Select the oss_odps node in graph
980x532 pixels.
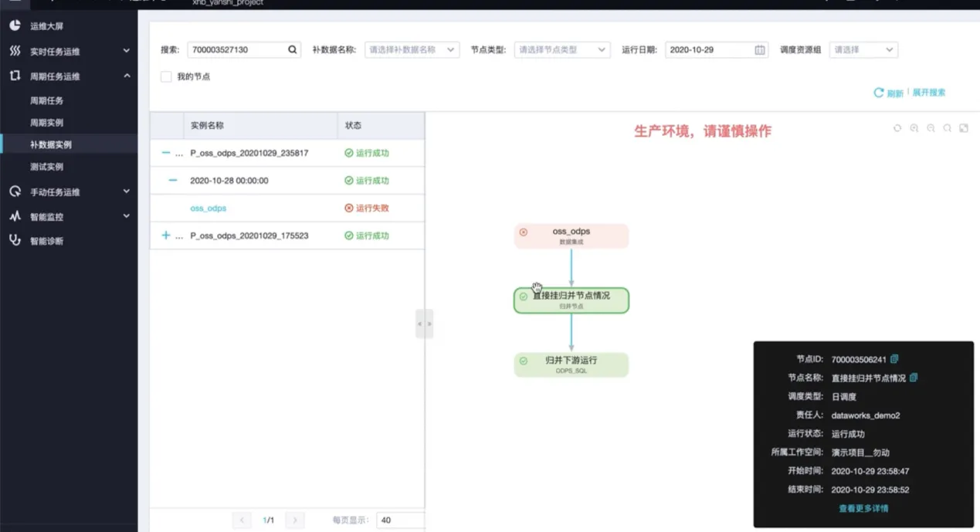pos(571,236)
